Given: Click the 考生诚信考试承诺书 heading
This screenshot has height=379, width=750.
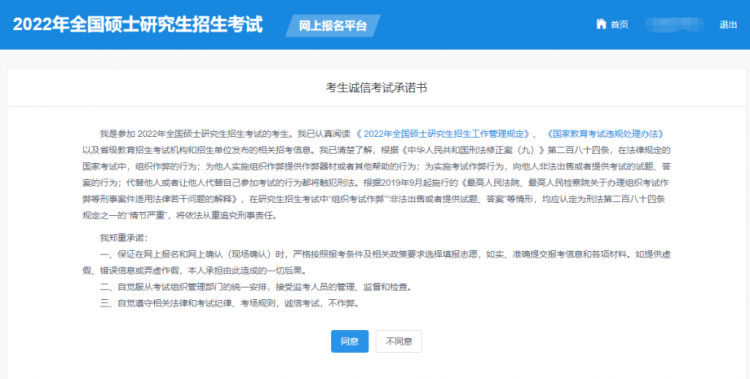Looking at the screenshot, I should (376, 88).
